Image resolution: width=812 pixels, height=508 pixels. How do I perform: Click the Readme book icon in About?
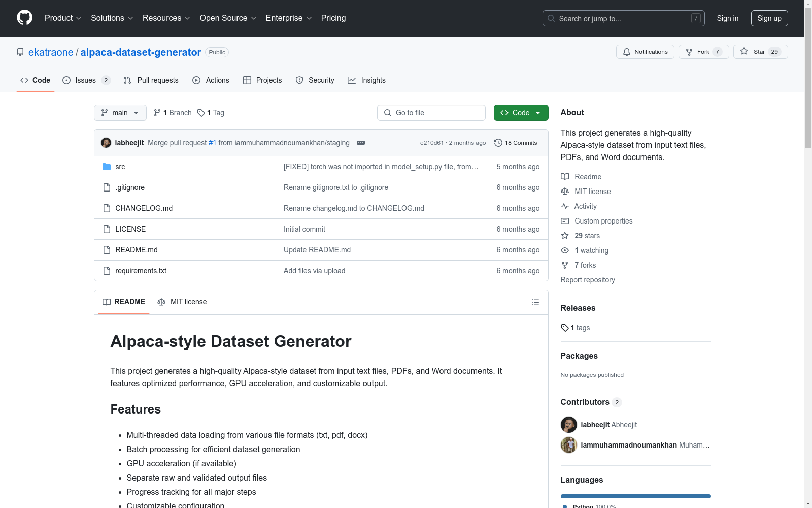[565, 177]
